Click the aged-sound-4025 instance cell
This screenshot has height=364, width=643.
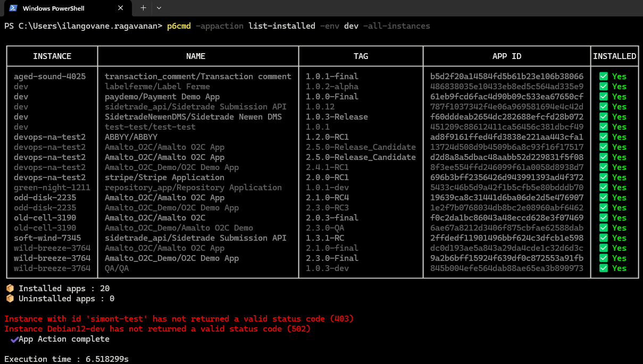(49, 77)
